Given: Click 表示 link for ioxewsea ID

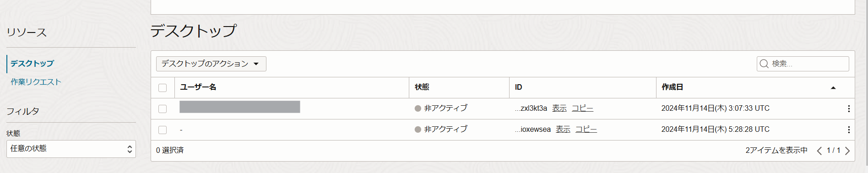Looking at the screenshot, I should coord(563,130).
